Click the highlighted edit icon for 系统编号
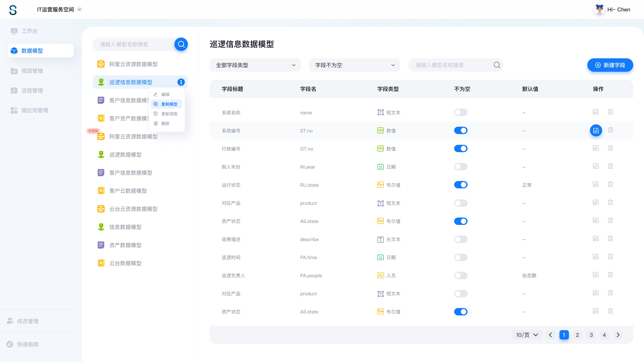Image resolution: width=644 pixels, height=362 pixels. coord(596,130)
